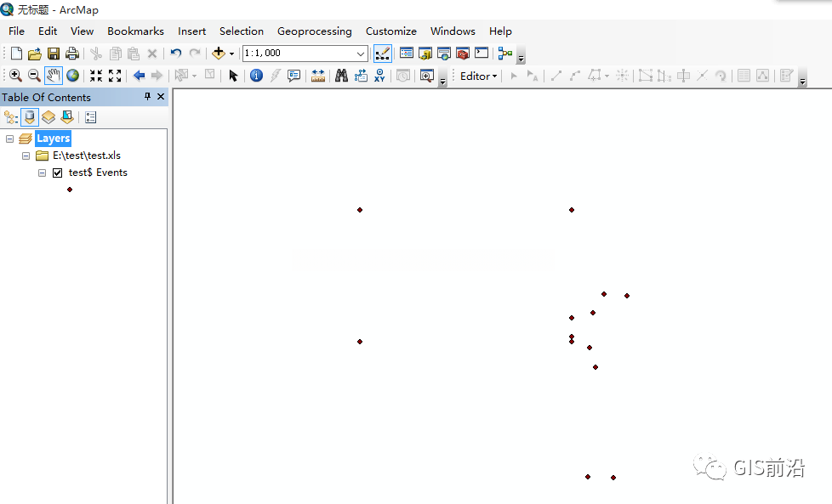Zoom to Full Extent globe

72,76
